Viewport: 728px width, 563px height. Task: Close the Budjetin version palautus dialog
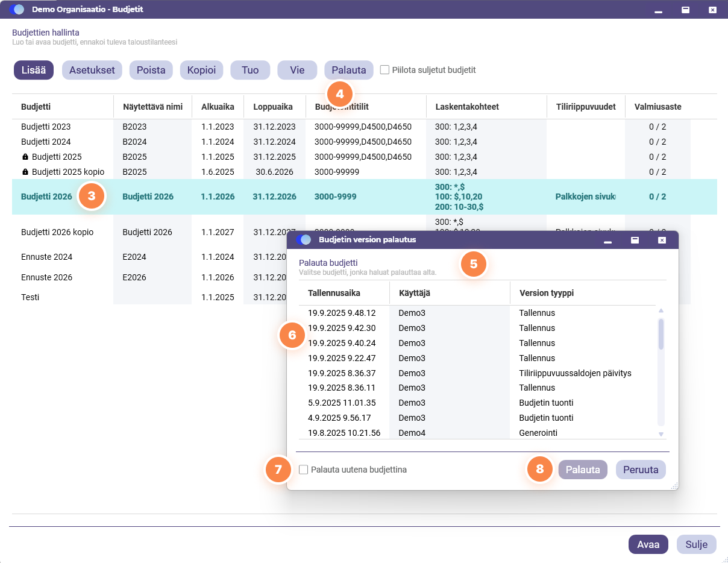[x=662, y=240]
